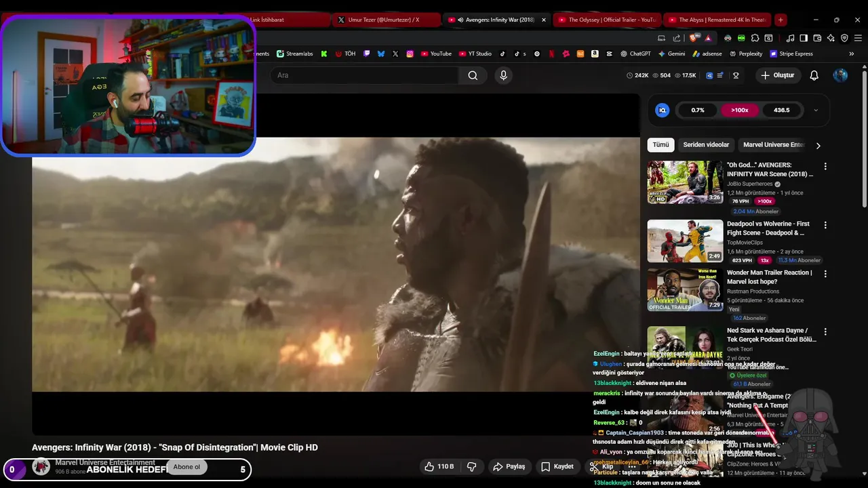The height and width of the screenshot is (488, 868).
Task: Dislike the video
Action: (472, 466)
